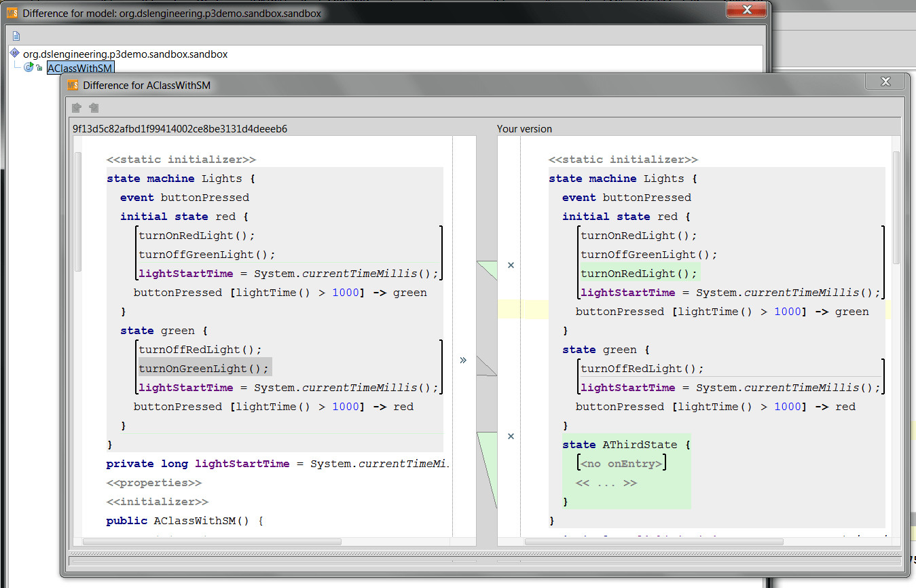Close the Difference for model window
Image resolution: width=916 pixels, height=588 pixels.
[x=746, y=10]
